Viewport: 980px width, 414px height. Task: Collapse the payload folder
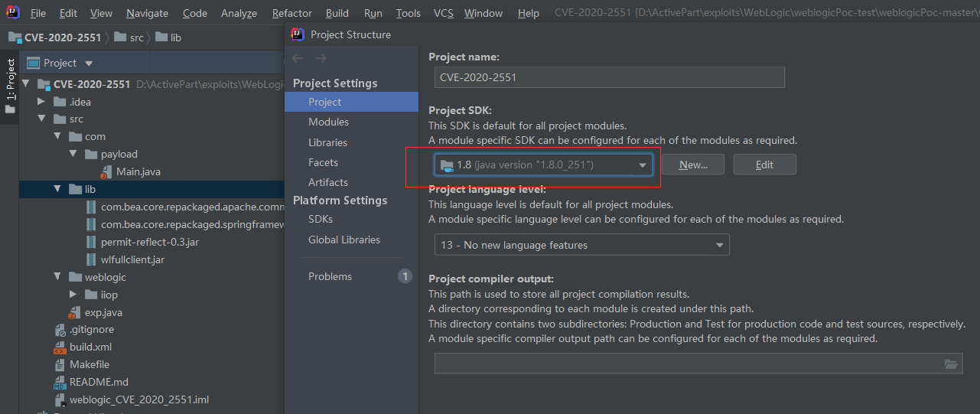pos(73,155)
